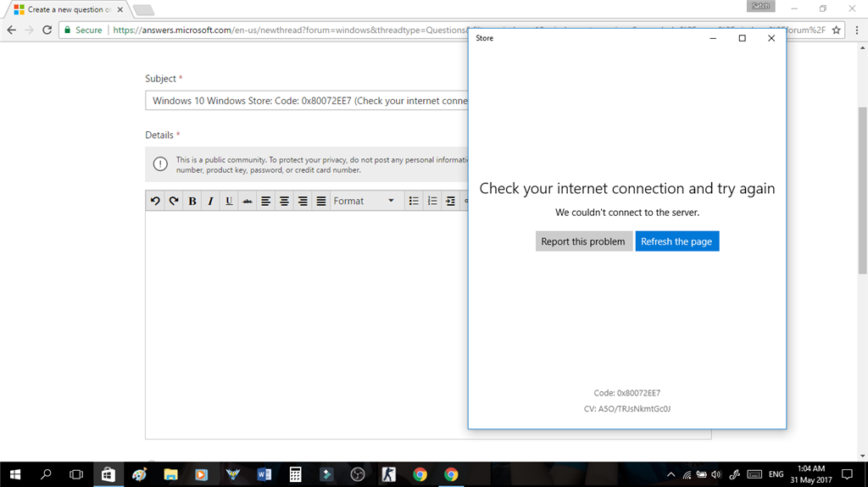Open the Windows Start menu
The image size is (868, 487).
point(15,474)
